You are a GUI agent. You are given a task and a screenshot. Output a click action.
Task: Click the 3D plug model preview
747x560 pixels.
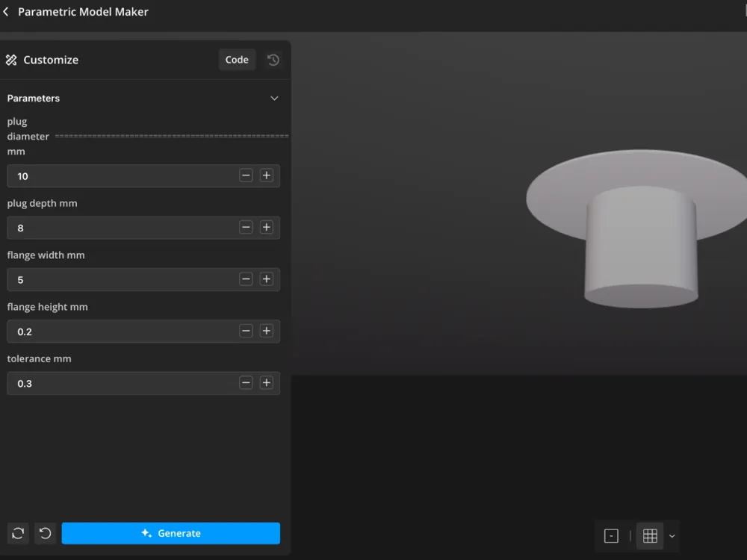coord(639,228)
